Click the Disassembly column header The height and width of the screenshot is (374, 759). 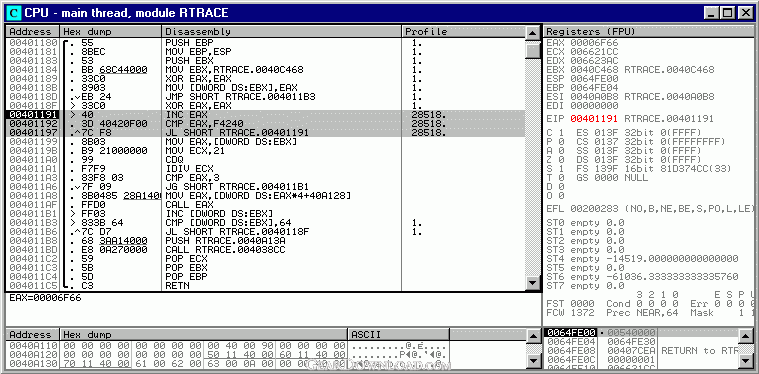click(x=282, y=31)
